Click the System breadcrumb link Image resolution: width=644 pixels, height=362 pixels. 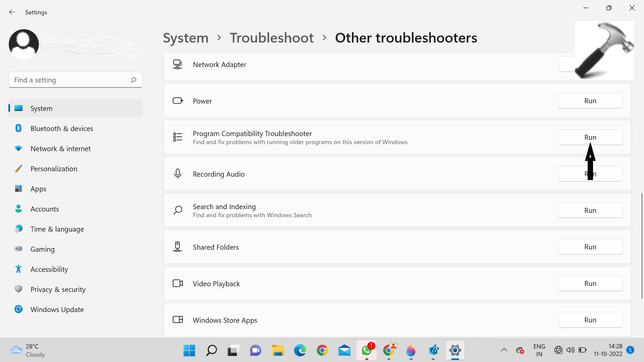point(185,38)
